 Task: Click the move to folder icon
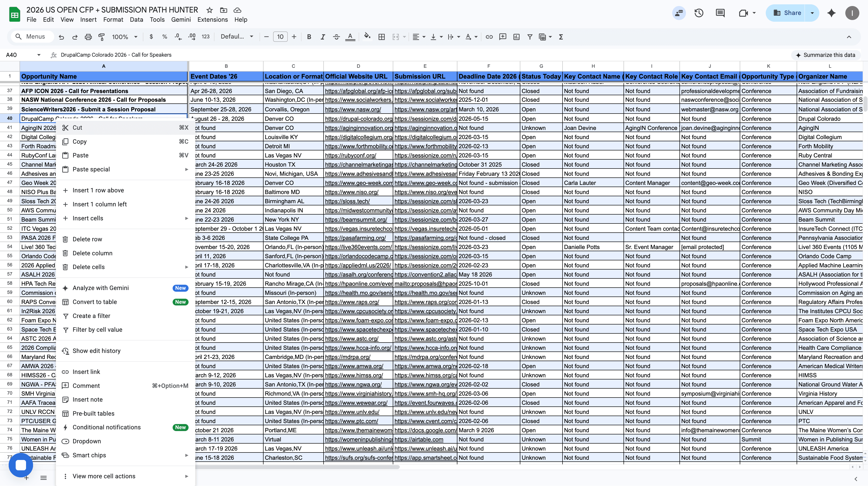(224, 10)
